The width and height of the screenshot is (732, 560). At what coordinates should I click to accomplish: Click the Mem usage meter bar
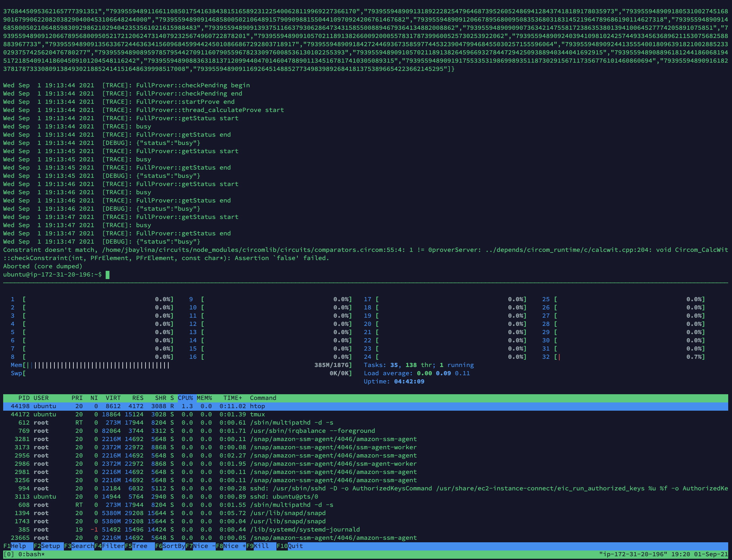point(181,365)
